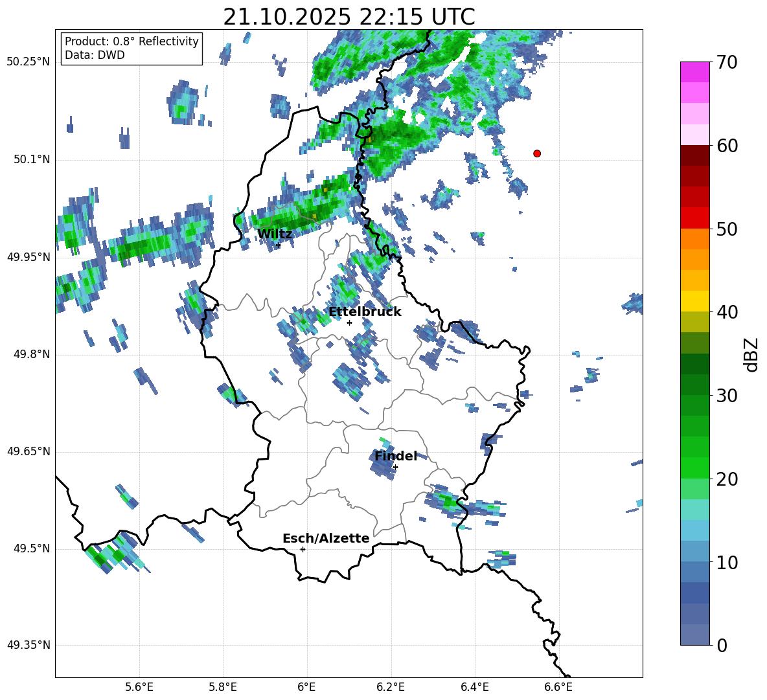Click the 5.8°E longitude label
The height and width of the screenshot is (700, 767).
pos(223,687)
